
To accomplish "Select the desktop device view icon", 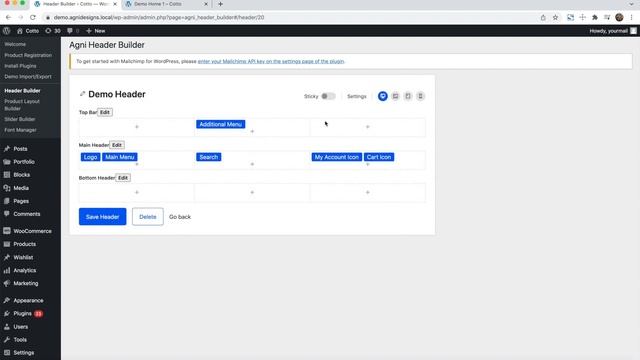I will (x=382, y=96).
